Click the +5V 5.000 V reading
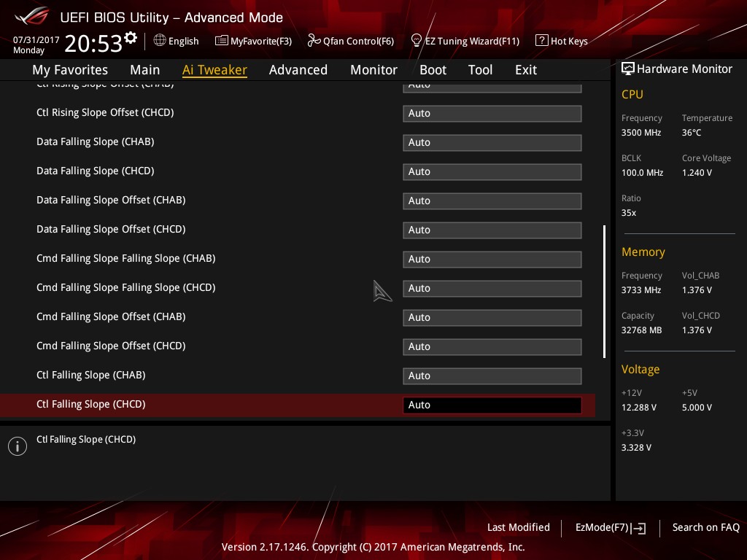 tap(697, 408)
